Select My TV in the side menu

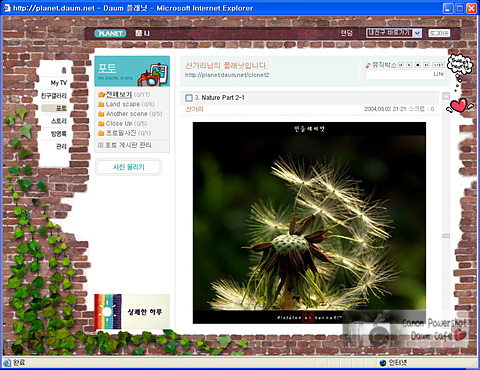pyautogui.click(x=58, y=83)
